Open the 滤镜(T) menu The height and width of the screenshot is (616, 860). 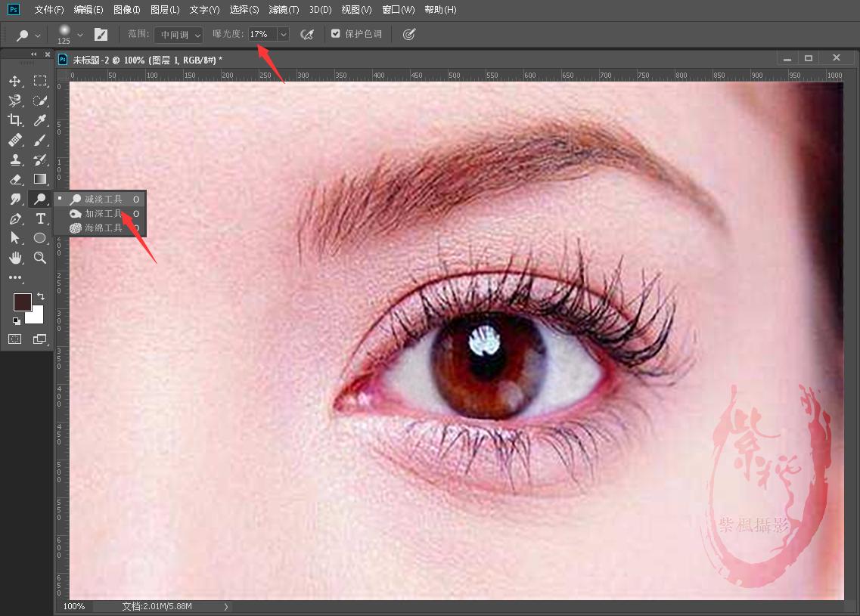(x=284, y=10)
